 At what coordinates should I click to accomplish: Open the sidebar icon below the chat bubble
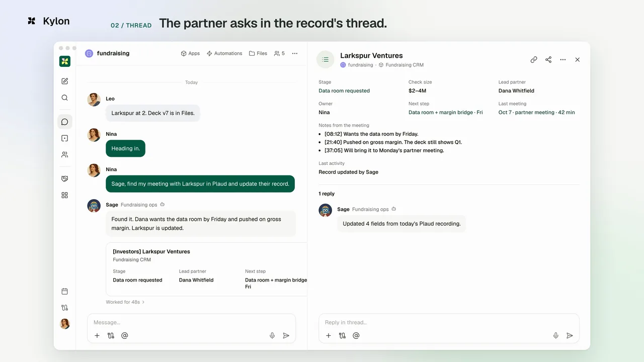coord(64,138)
